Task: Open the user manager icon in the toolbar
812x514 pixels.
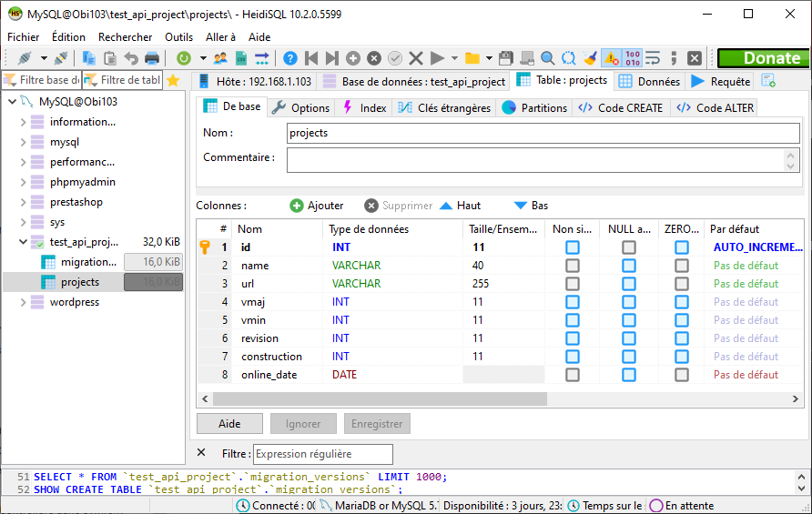Action: pyautogui.click(x=220, y=58)
